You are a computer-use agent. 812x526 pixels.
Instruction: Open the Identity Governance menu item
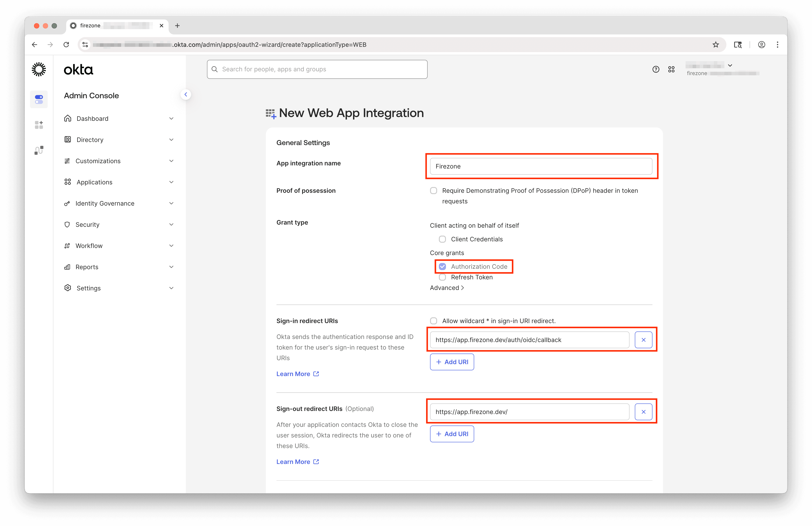104,203
